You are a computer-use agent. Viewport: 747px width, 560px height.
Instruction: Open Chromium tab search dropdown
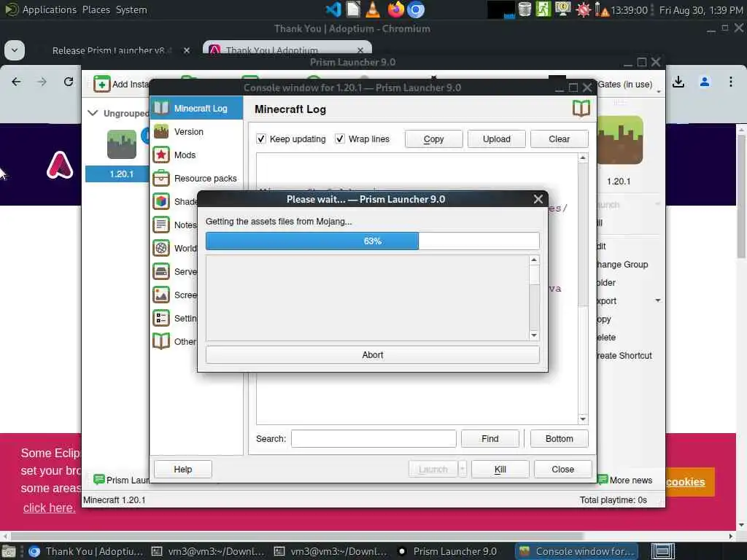15,50
